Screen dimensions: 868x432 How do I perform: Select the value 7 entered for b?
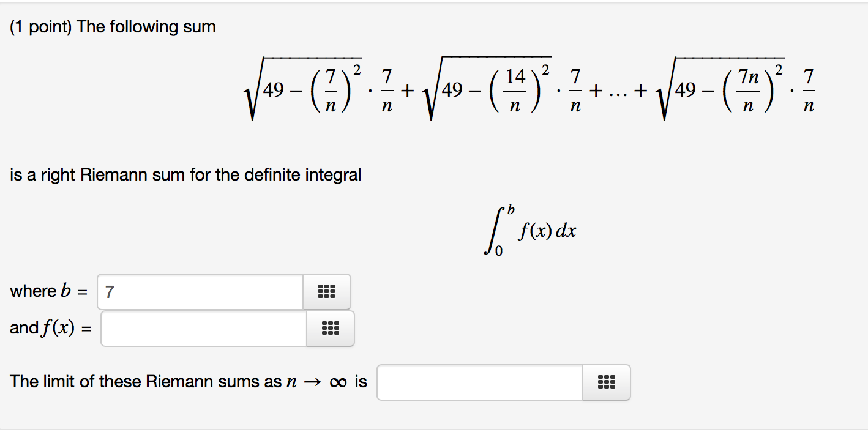[x=108, y=292]
